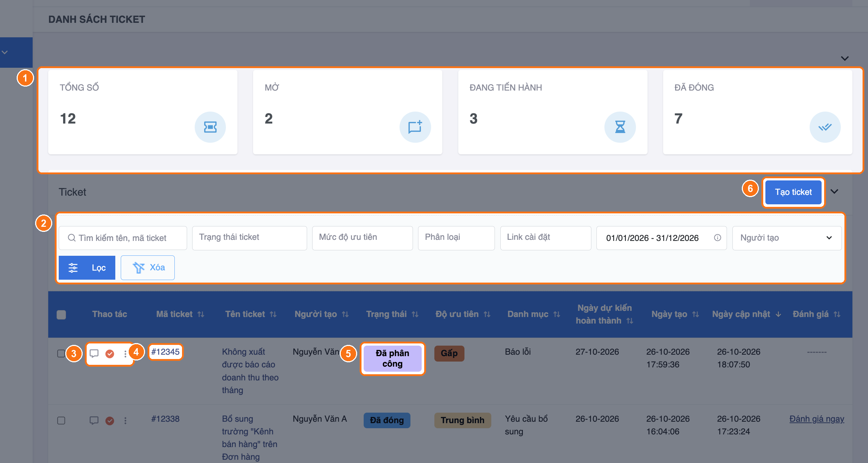Viewport: 868px width, 463px height.
Task: Click the info icon in date range field
Action: pyautogui.click(x=718, y=238)
